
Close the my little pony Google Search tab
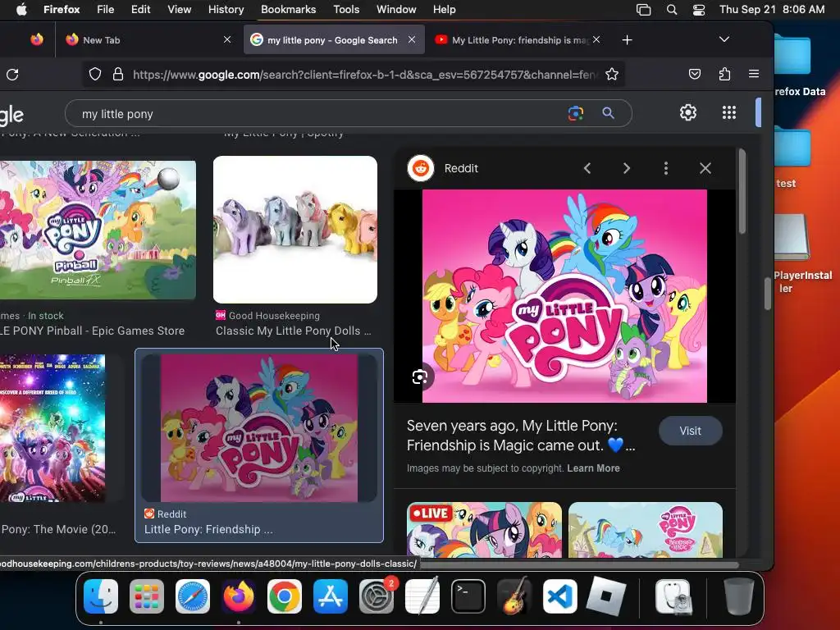412,39
